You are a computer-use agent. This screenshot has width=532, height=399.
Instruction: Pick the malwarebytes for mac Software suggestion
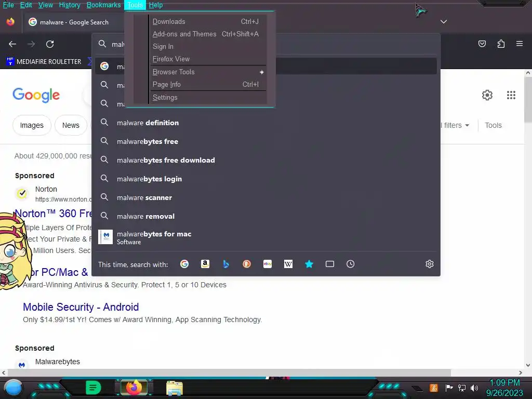pyautogui.click(x=266, y=237)
